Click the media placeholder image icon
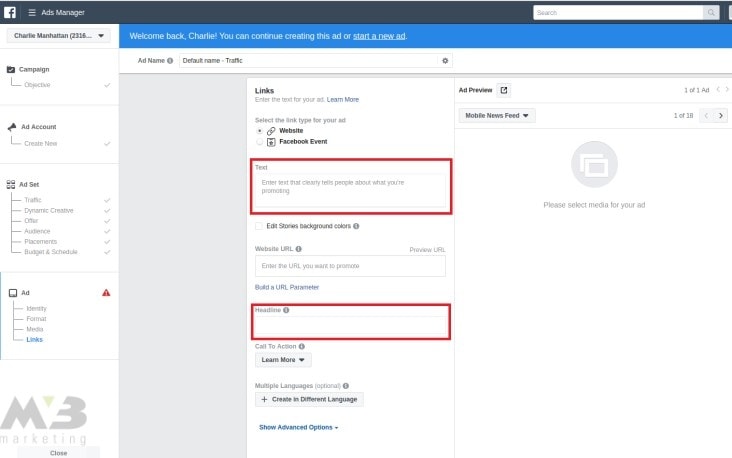This screenshot has width=732, height=458. coord(594,164)
